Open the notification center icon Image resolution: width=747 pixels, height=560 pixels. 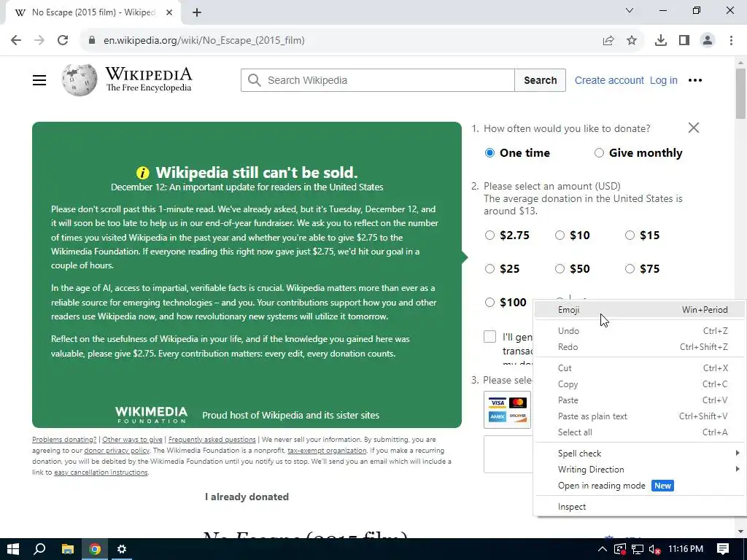coord(723,549)
